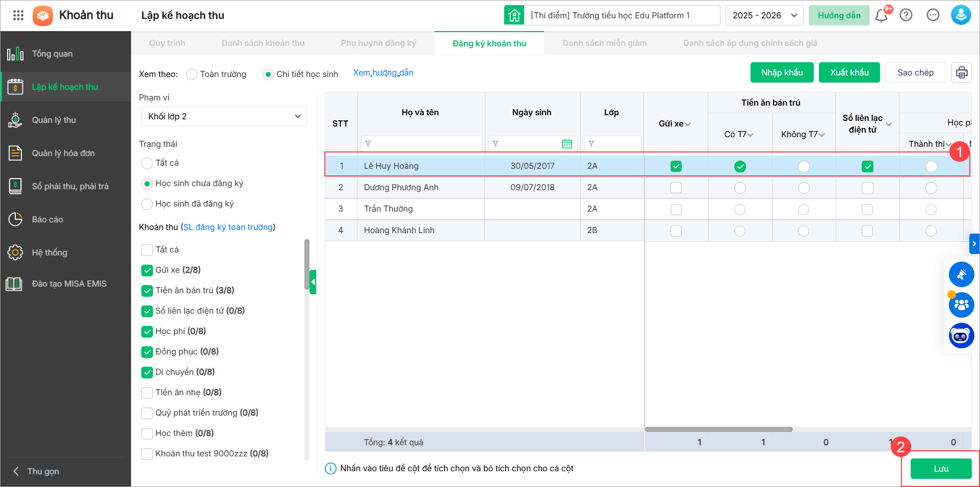Screen dimensions: 980x487
Task: Click the horizontal scrollbar under the table
Action: point(718,429)
